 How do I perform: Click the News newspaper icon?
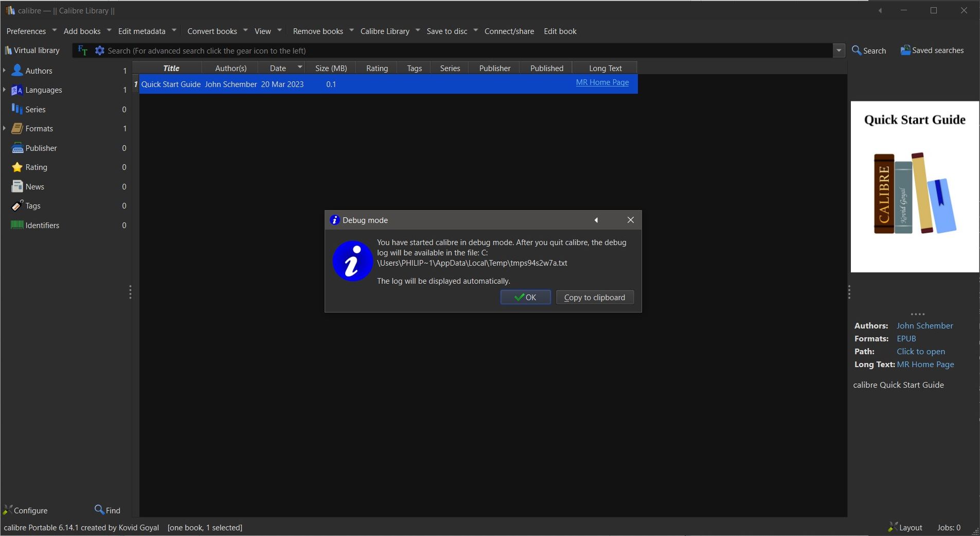click(17, 186)
